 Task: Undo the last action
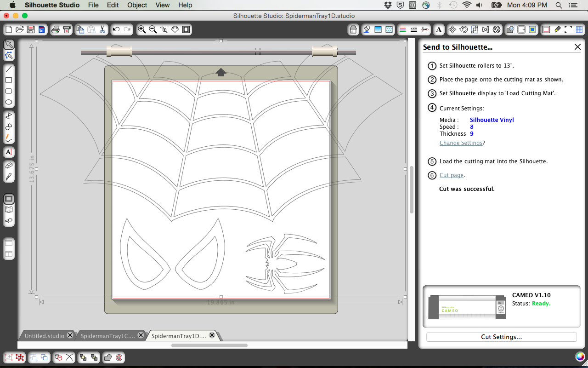coord(116,29)
